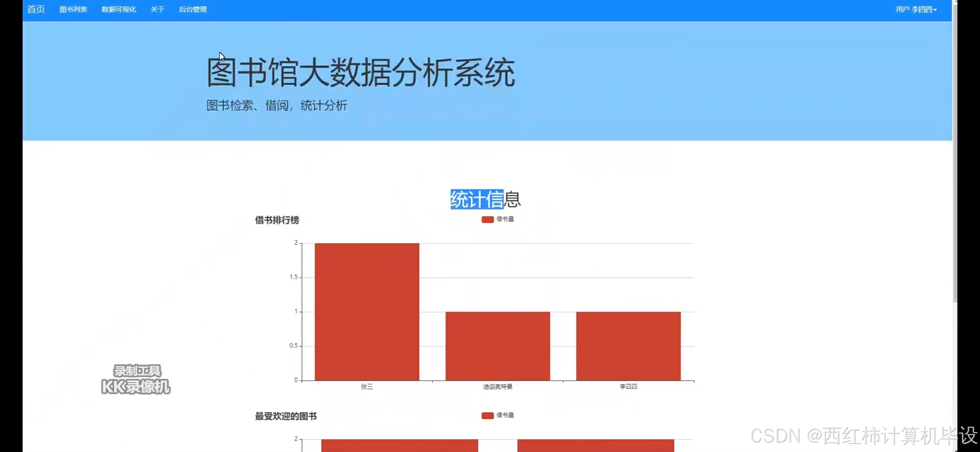This screenshot has height=452, width=980.
Task: Expand the 用户李四四 user dropdown
Action: click(x=916, y=9)
